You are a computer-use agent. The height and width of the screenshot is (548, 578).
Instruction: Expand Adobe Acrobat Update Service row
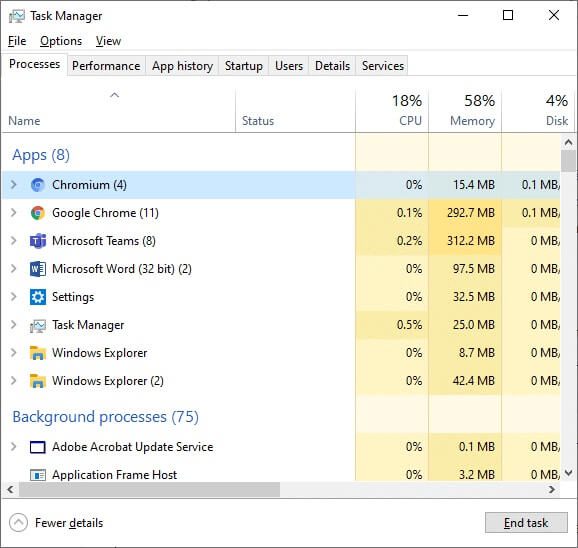click(14, 447)
